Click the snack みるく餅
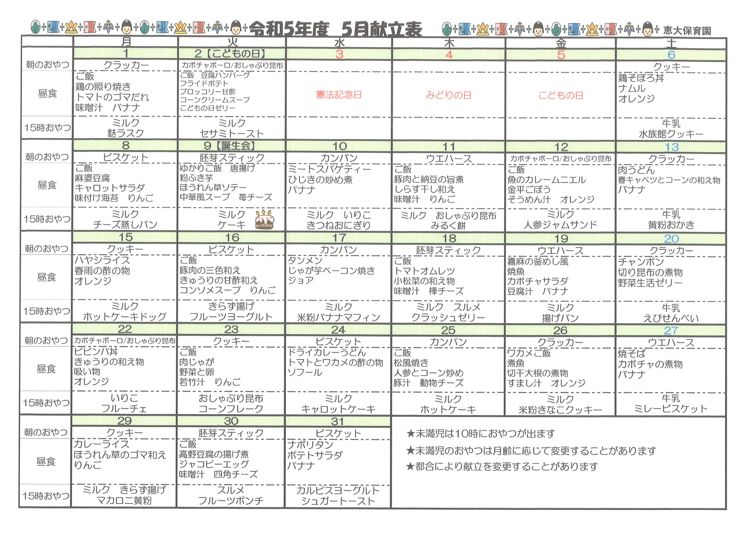756x535 pixels. pos(448,226)
